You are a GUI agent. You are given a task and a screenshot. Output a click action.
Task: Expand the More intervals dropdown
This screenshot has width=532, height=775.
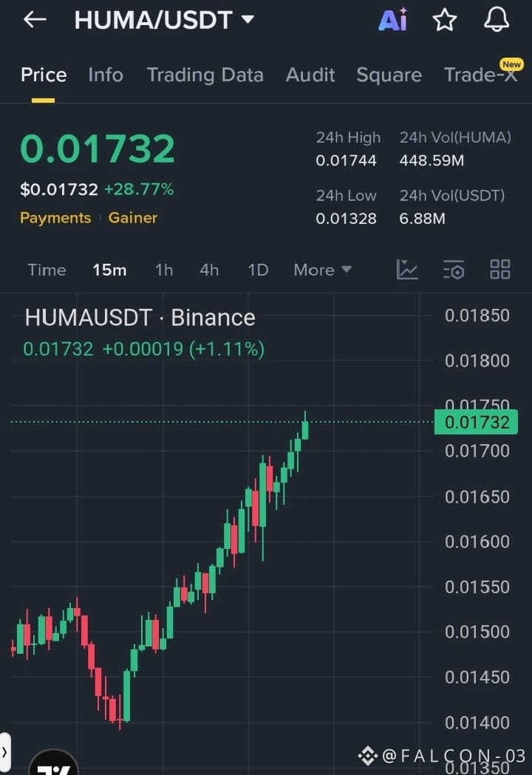pos(322,270)
